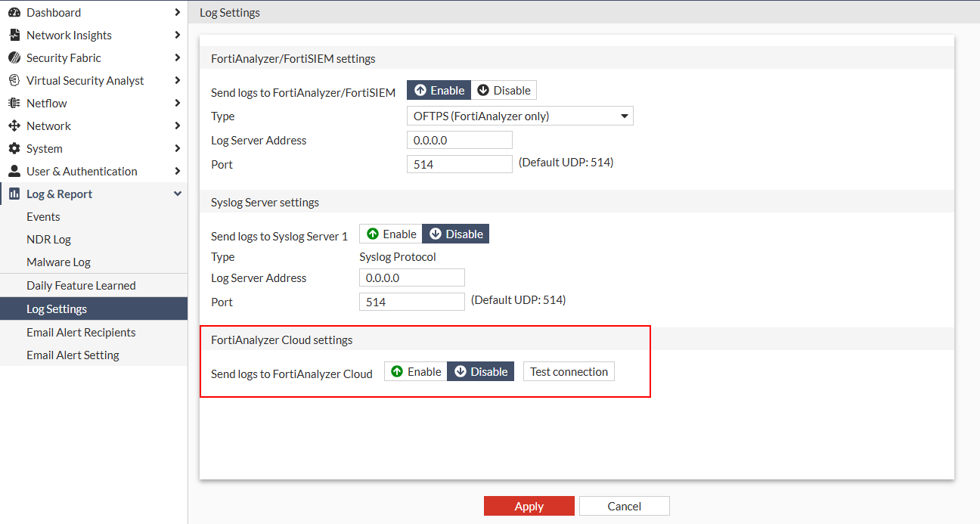Screen dimensions: 980x524
Task: Click the 'Syslog Protocol' type text
Action: point(398,256)
